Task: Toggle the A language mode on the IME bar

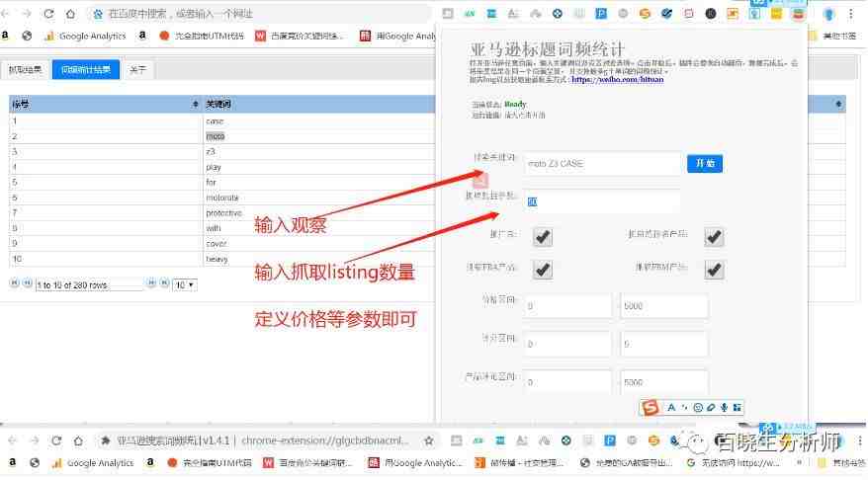Action: (x=671, y=408)
